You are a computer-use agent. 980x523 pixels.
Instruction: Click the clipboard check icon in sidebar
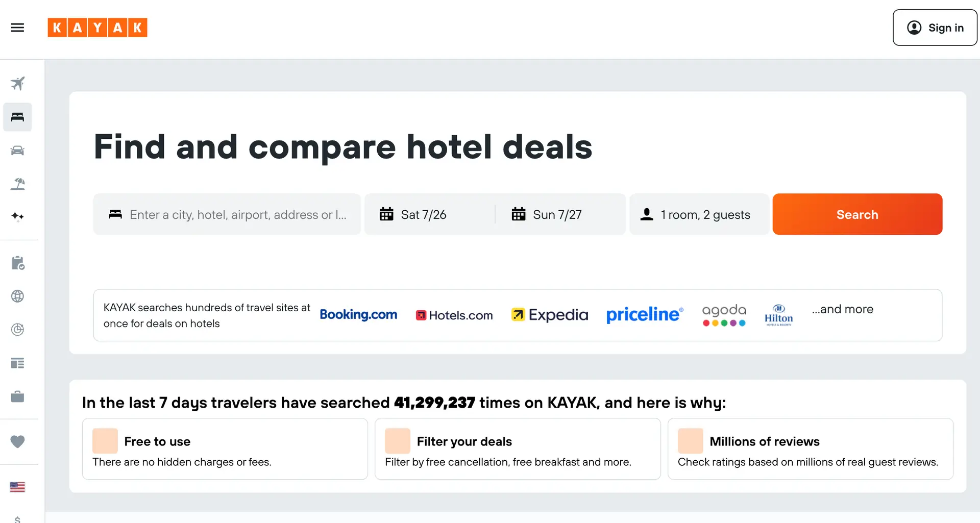(x=17, y=263)
